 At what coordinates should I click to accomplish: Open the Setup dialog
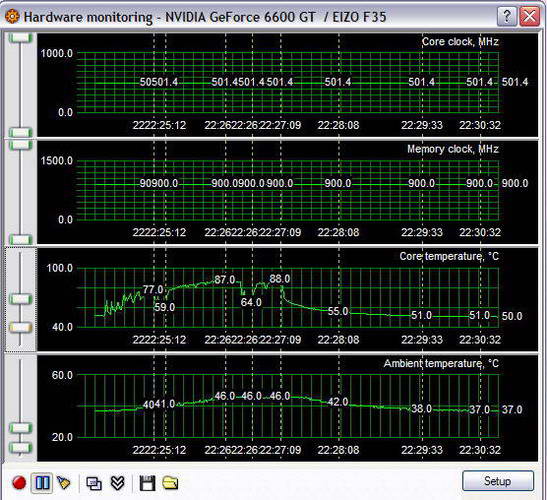click(497, 481)
